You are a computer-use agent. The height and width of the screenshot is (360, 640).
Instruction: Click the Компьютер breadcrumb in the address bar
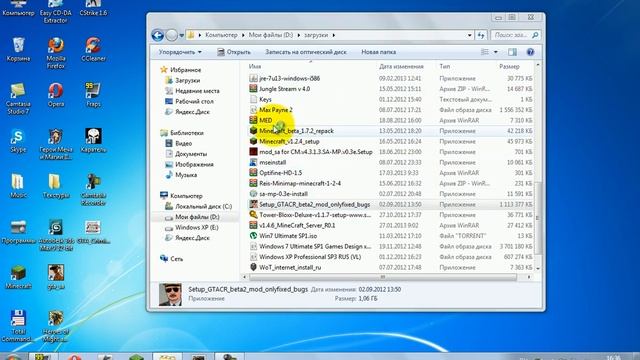click(221, 35)
